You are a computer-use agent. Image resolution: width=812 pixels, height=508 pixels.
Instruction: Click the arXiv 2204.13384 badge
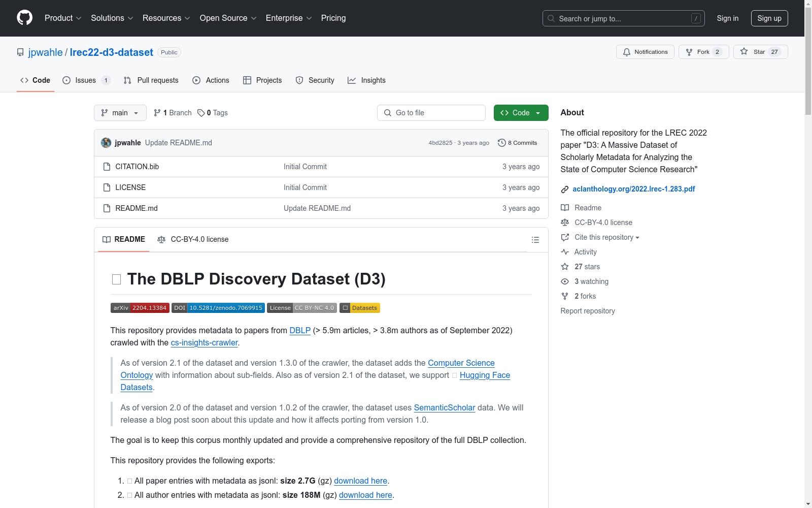(x=140, y=308)
